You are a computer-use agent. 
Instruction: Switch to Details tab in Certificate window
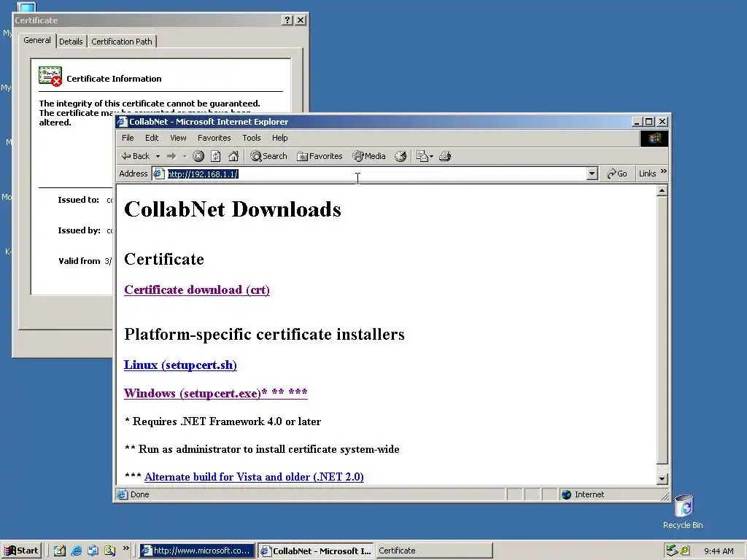pyautogui.click(x=71, y=42)
